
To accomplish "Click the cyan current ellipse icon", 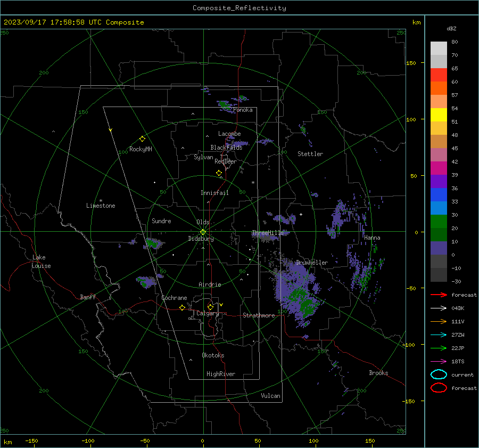I will pos(439,374).
